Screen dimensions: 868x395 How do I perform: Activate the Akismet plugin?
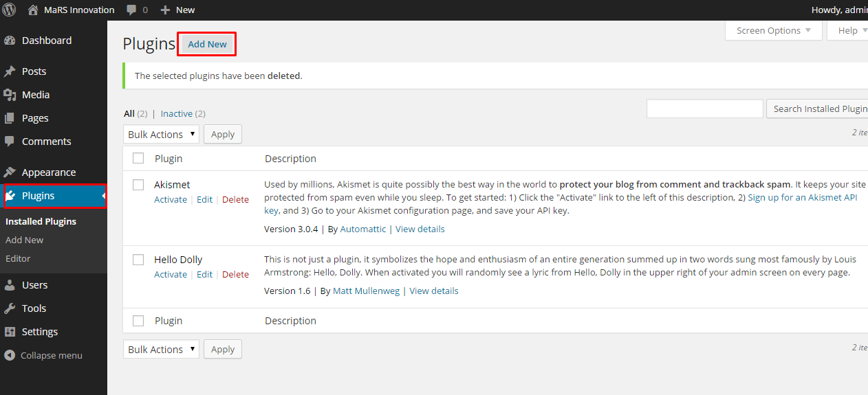pos(171,199)
